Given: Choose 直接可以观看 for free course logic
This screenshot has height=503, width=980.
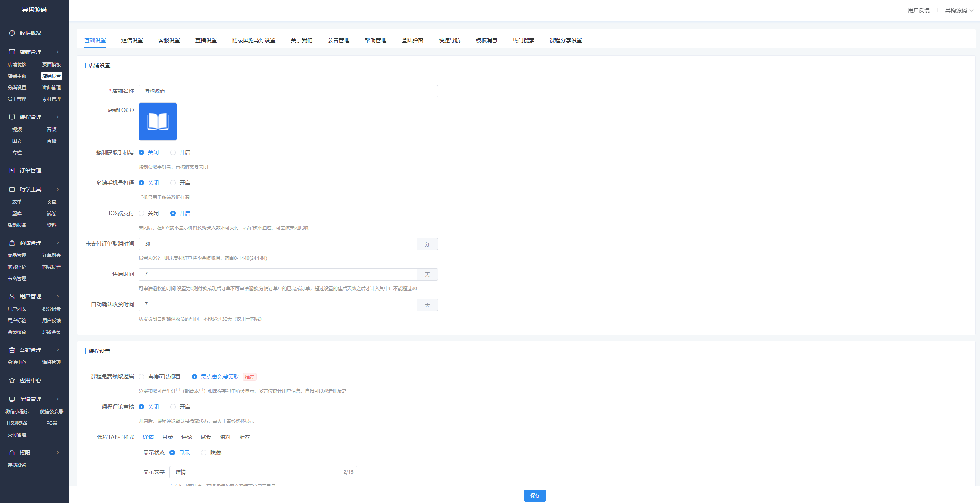Looking at the screenshot, I should (x=141, y=377).
